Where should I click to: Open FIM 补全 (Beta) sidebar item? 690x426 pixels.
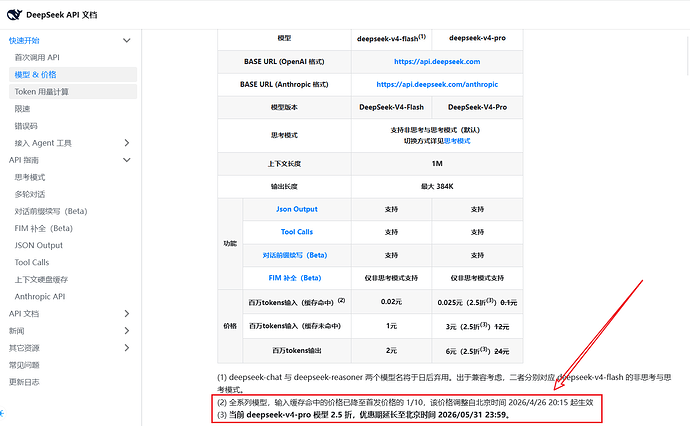click(x=44, y=228)
